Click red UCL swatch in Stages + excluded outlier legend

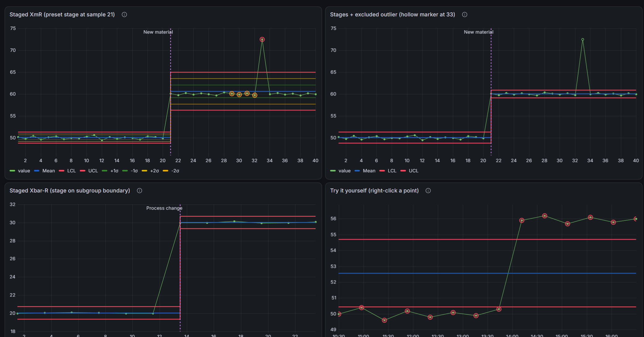(403, 171)
